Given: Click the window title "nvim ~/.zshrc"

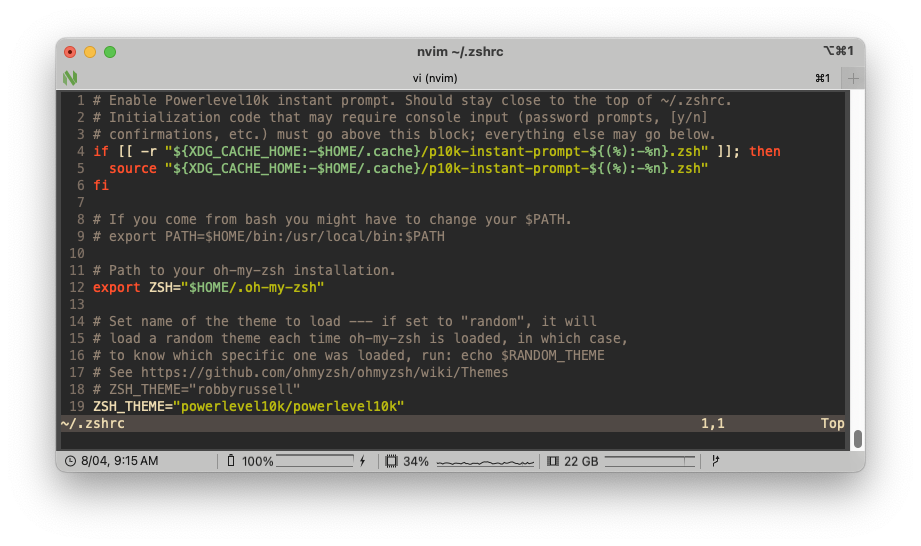Looking at the screenshot, I should click(x=460, y=52).
